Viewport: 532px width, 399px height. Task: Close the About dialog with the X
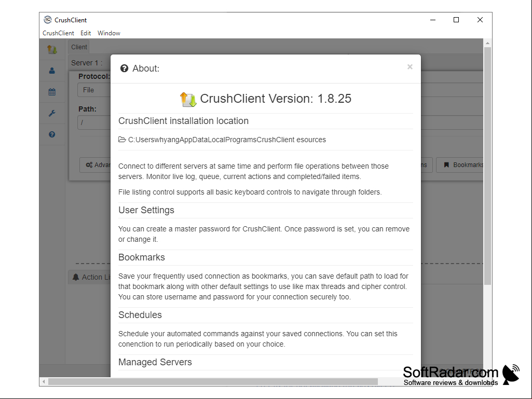(410, 67)
